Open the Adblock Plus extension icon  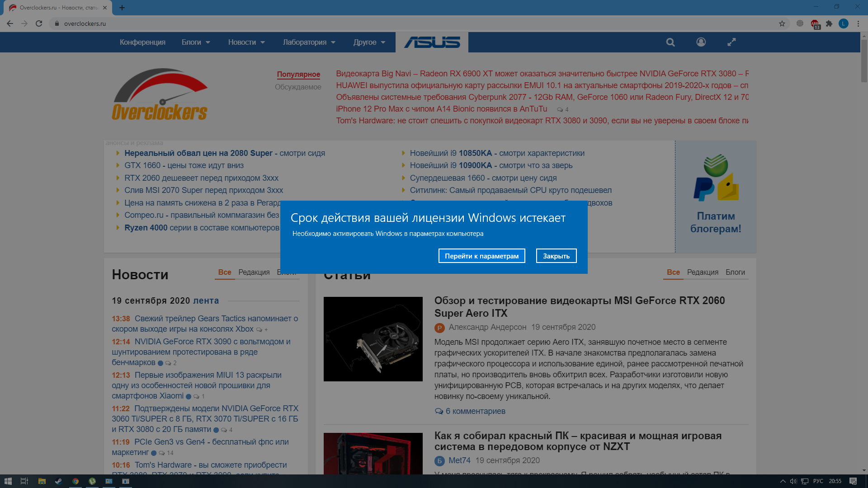click(x=815, y=23)
